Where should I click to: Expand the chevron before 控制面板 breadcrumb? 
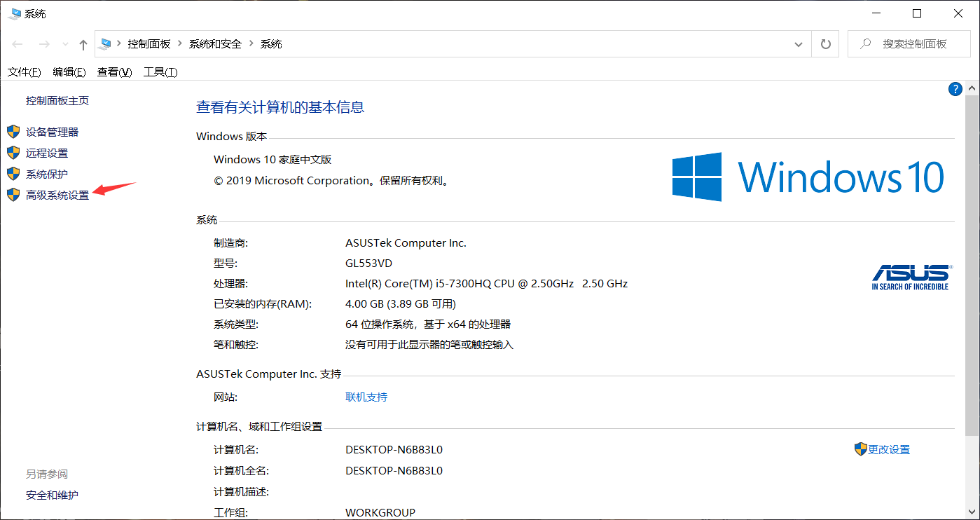[119, 43]
